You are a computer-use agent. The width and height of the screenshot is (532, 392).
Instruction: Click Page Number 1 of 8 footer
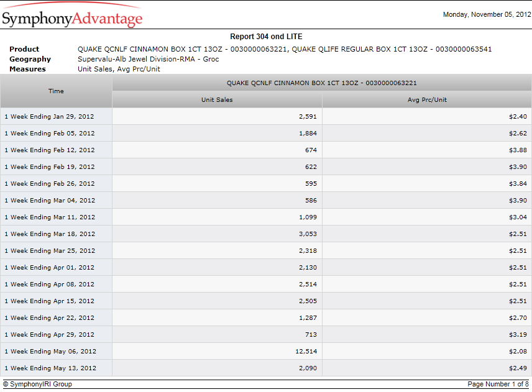[x=498, y=384]
